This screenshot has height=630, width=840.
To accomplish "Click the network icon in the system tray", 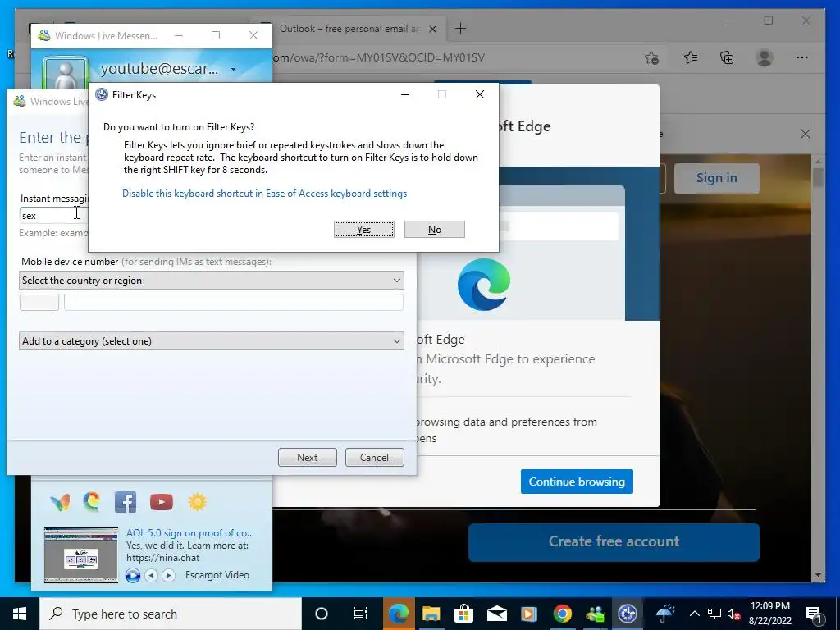I will [x=714, y=614].
